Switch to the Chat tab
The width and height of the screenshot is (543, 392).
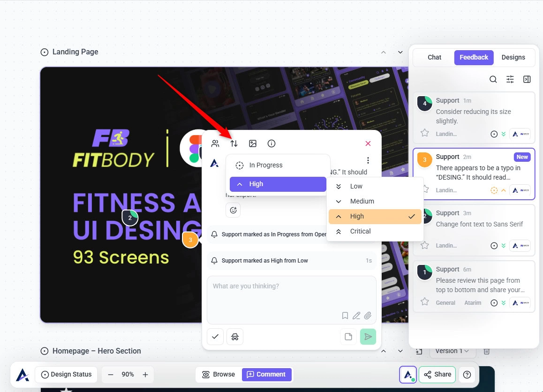tap(434, 57)
